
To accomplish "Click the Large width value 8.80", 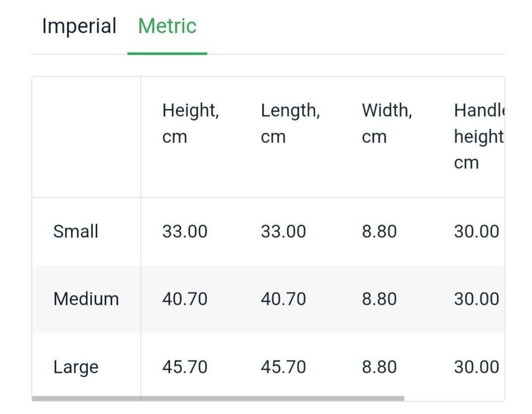I will pyautogui.click(x=379, y=367).
